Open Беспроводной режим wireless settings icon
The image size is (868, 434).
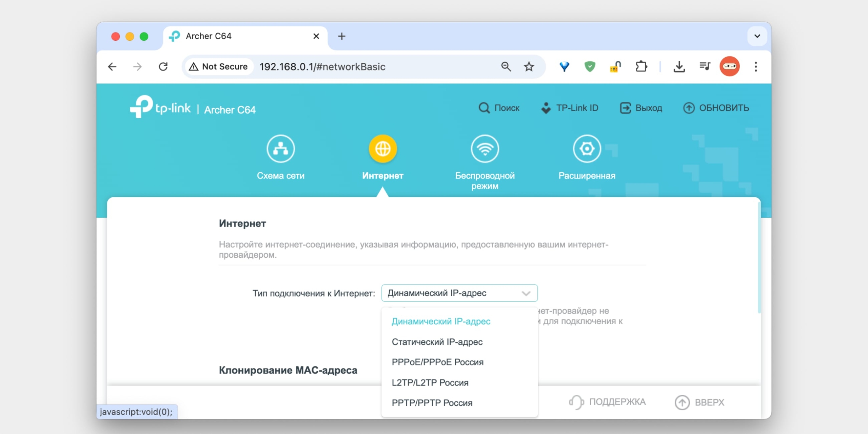coord(485,148)
